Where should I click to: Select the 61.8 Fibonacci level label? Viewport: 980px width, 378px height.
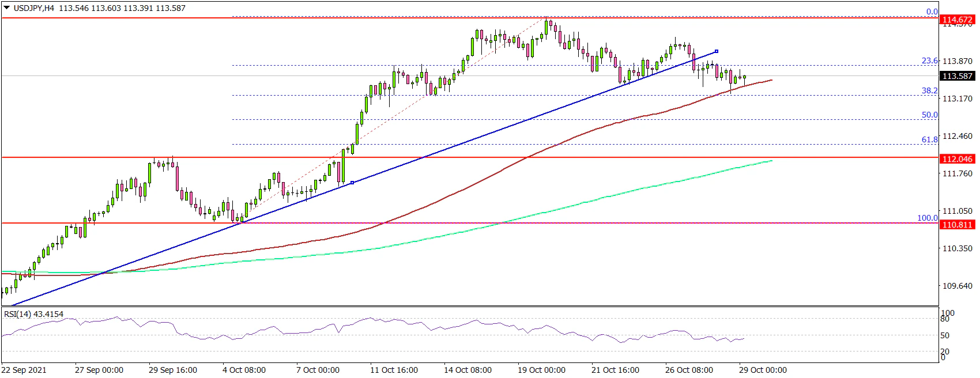point(929,139)
